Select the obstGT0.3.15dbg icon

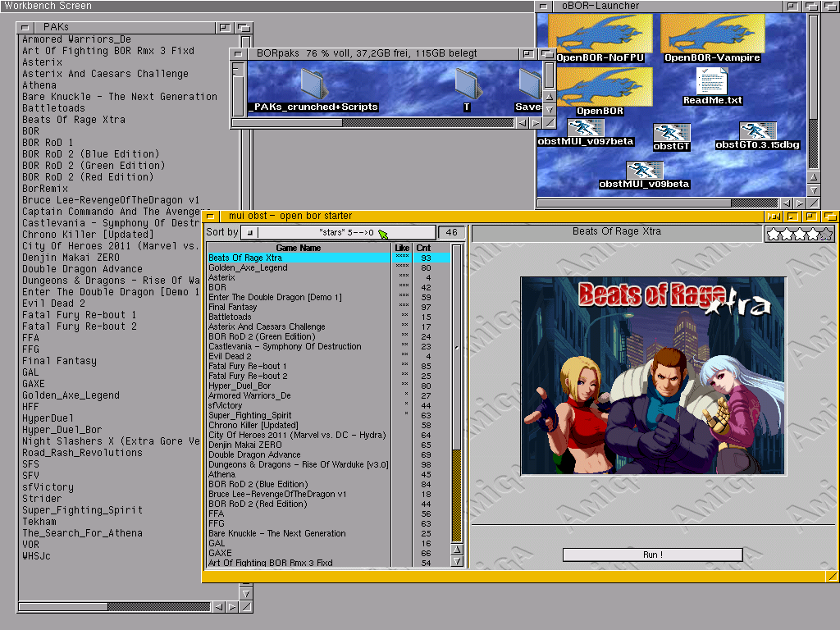pyautogui.click(x=757, y=132)
